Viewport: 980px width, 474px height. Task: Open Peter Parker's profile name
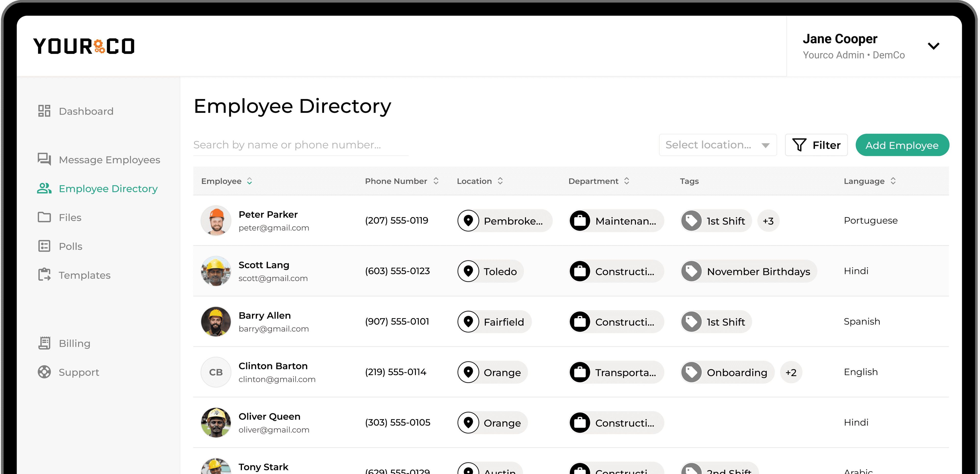coord(268,214)
